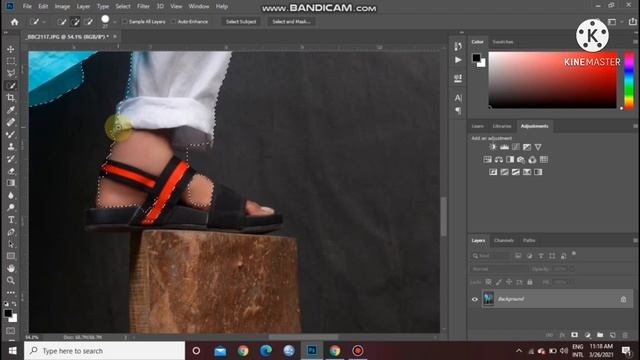Toggle Lock all padlock option

click(x=530, y=282)
